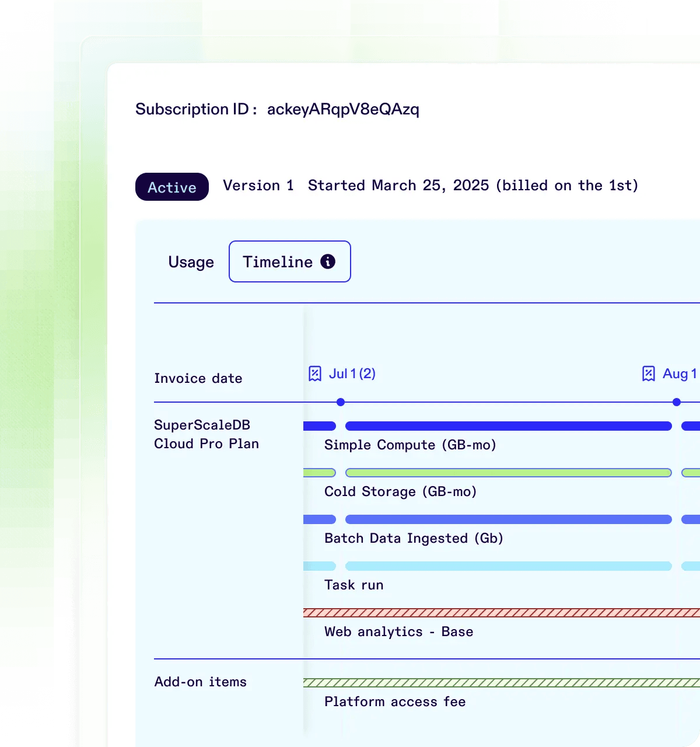
Task: Click the Active status badge
Action: 172,187
